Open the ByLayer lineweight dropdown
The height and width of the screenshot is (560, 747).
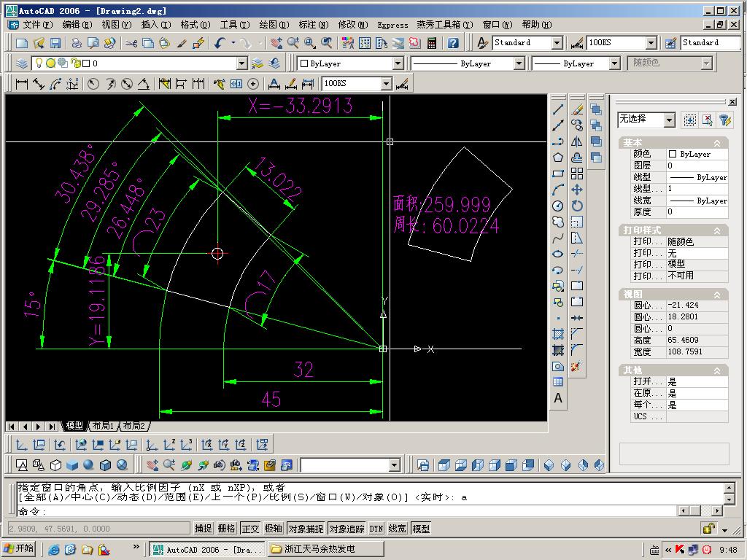coord(614,63)
